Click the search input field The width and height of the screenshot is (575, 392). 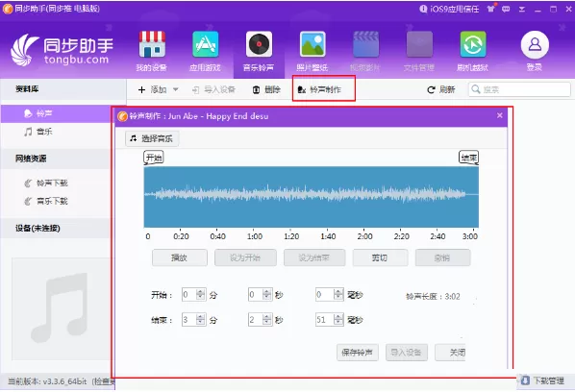coord(519,89)
